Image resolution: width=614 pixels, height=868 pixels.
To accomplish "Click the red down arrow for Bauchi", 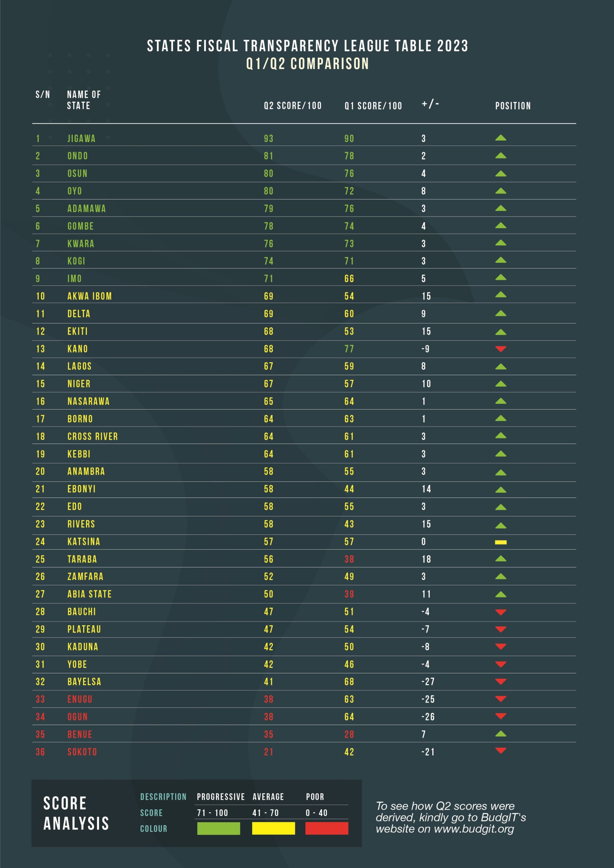I will click(500, 612).
